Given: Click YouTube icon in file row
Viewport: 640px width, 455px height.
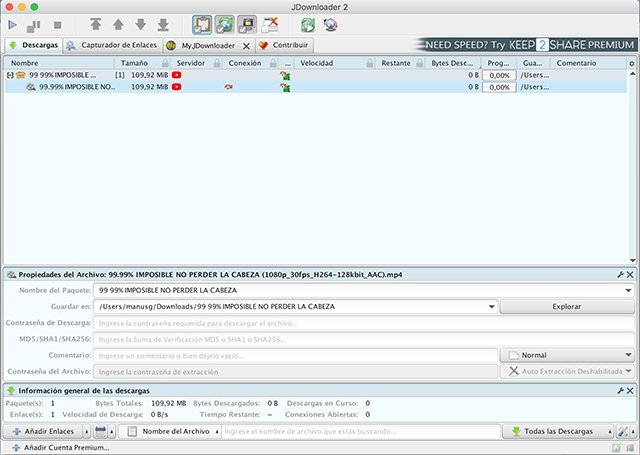Looking at the screenshot, I should (x=176, y=87).
